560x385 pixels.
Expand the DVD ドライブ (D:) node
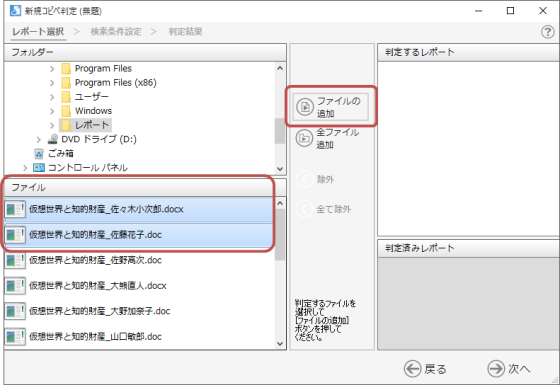[39, 139]
